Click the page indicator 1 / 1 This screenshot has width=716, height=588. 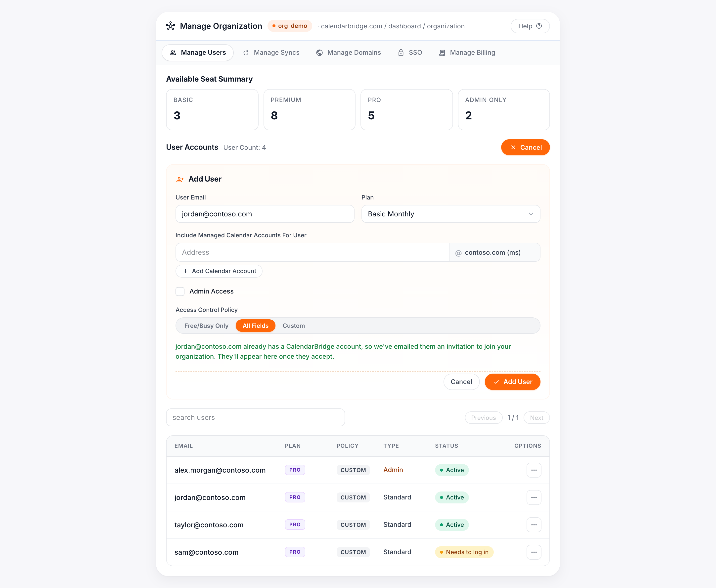click(513, 418)
